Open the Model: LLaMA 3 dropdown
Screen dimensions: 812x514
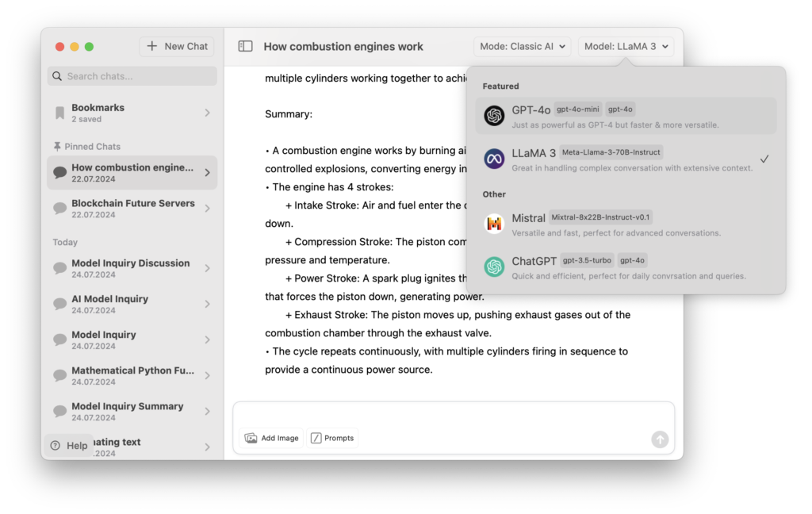click(x=626, y=46)
